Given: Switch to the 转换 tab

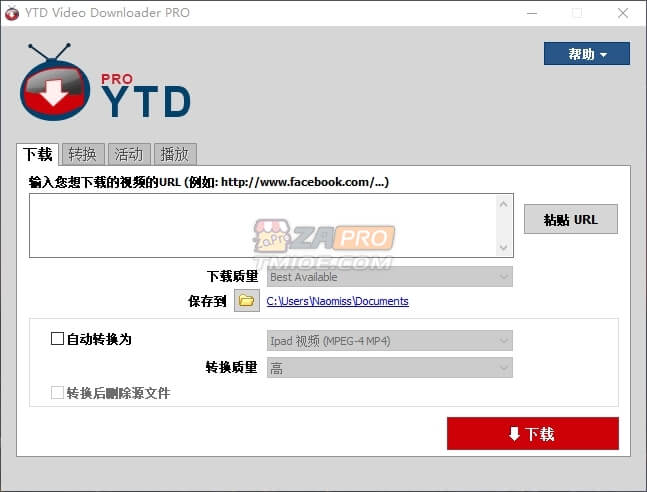Looking at the screenshot, I should [x=82, y=154].
